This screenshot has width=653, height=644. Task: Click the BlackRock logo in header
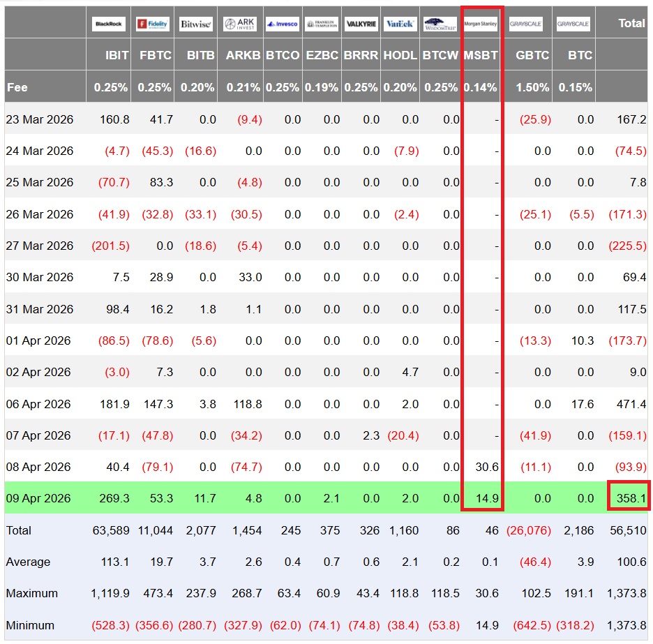108,24
